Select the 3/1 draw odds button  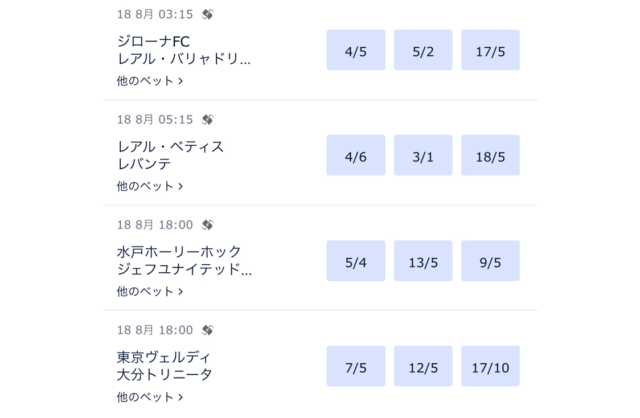423,155
